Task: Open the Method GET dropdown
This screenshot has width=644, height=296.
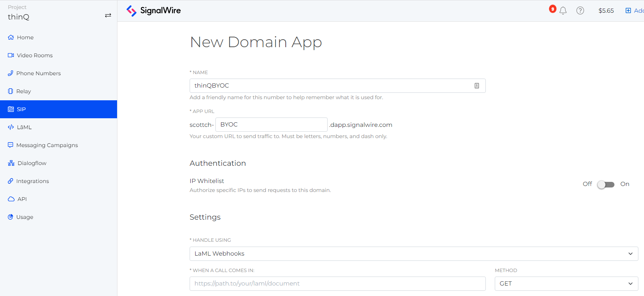Action: point(566,284)
